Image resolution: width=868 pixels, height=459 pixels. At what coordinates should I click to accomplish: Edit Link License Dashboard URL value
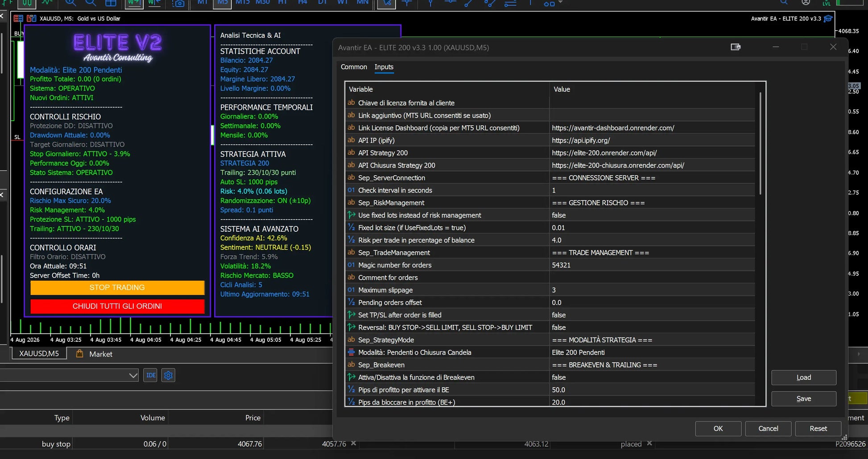652,128
